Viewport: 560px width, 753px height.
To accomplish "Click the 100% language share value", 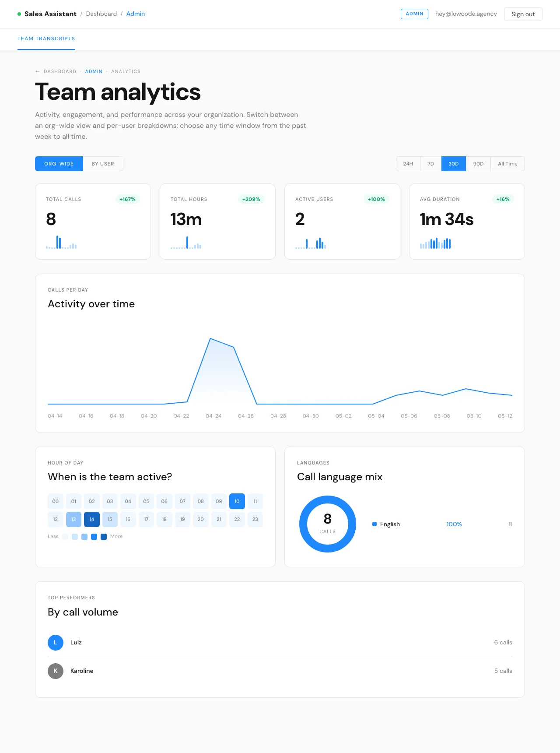I will point(454,524).
